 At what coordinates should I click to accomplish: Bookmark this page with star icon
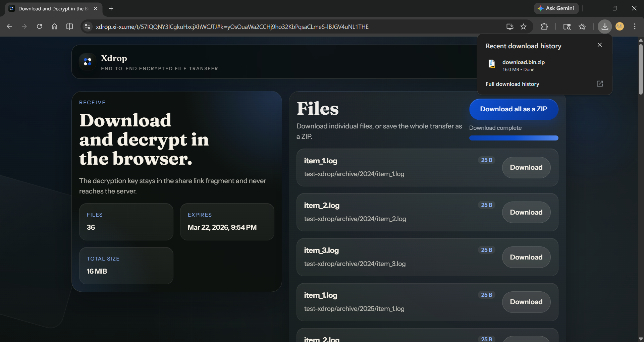click(524, 26)
